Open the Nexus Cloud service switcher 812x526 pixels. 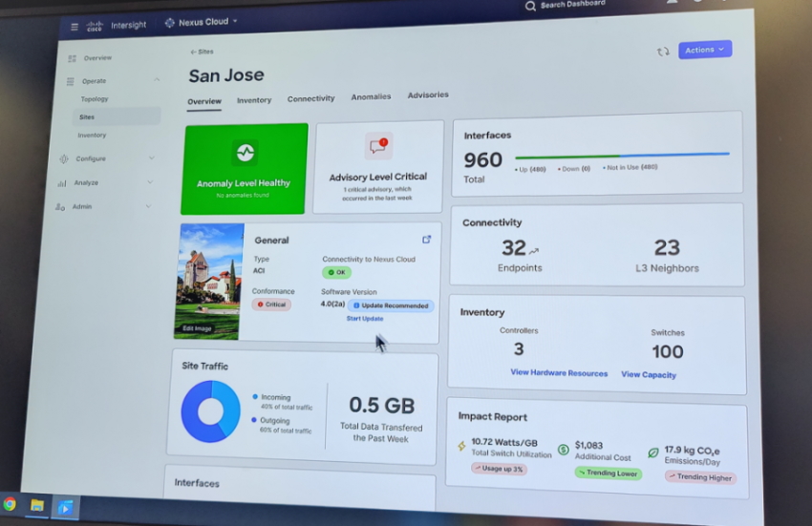click(202, 22)
